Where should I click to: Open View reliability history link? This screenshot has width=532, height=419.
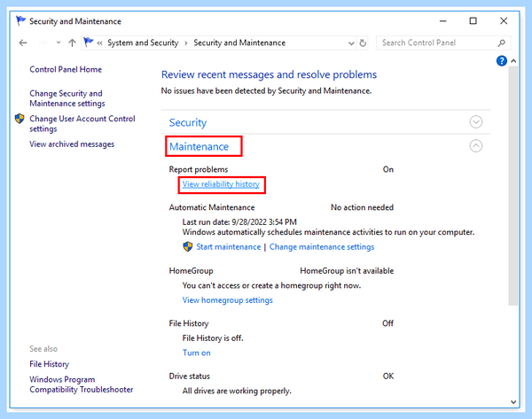(x=221, y=184)
